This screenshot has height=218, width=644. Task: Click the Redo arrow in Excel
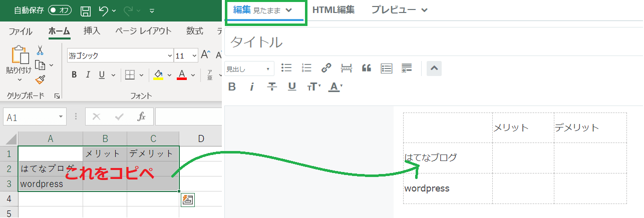[128, 10]
